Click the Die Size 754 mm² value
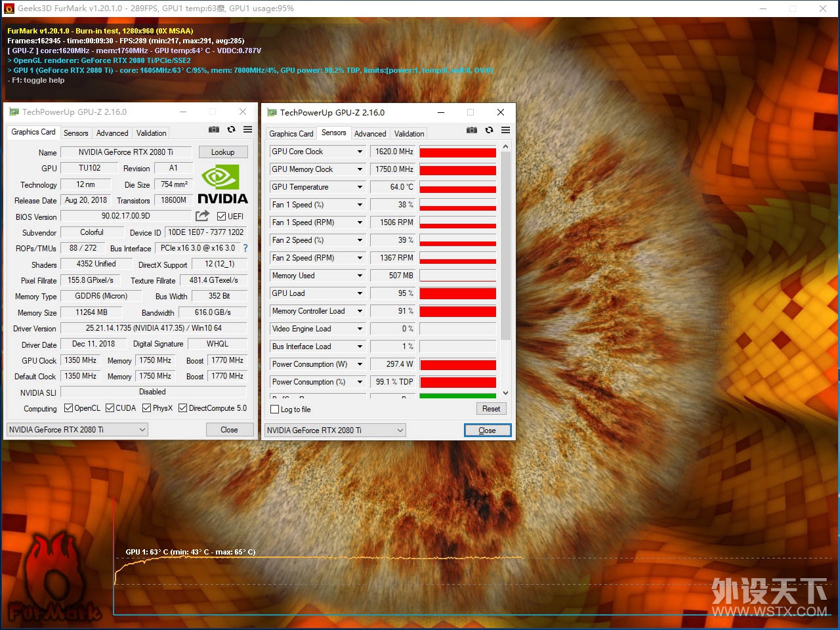 [174, 184]
